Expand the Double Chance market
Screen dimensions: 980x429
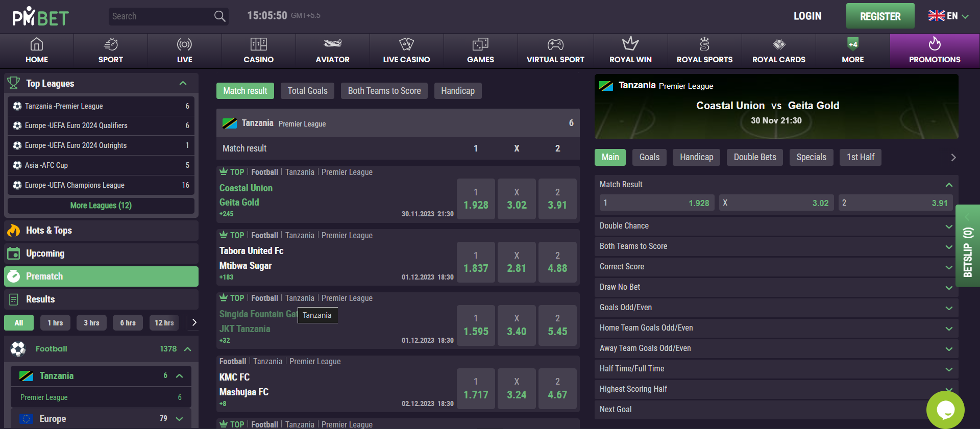click(776, 226)
